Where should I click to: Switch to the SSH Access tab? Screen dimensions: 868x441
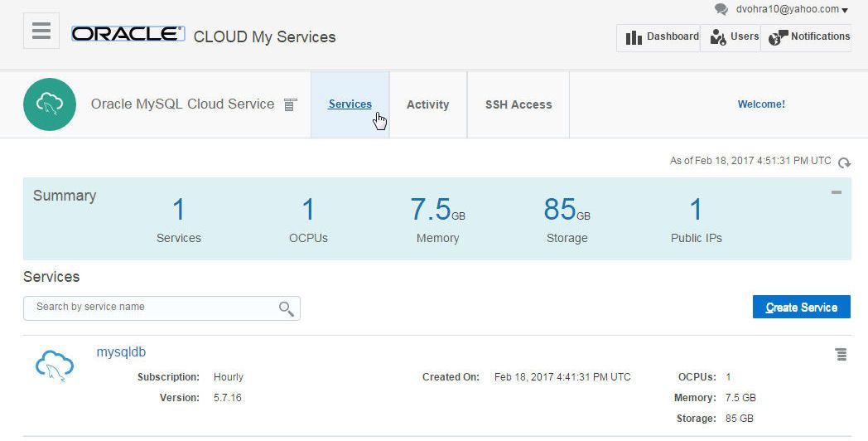coord(518,104)
